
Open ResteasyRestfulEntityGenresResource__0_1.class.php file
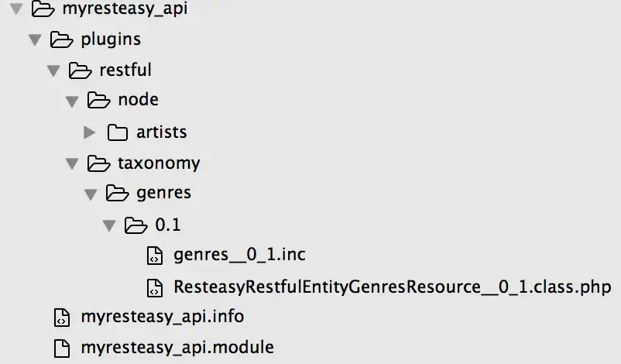393,287
